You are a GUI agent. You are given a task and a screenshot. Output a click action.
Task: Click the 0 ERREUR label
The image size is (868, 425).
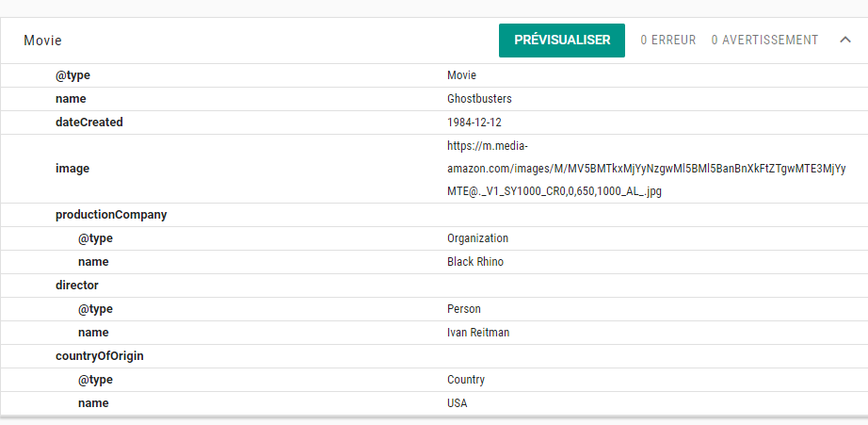pyautogui.click(x=667, y=41)
